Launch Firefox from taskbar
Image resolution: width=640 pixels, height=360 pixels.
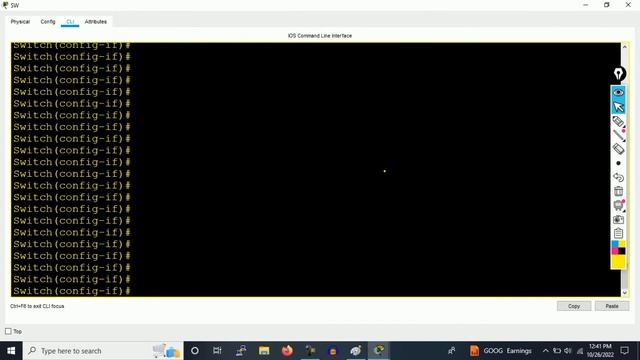tap(287, 351)
